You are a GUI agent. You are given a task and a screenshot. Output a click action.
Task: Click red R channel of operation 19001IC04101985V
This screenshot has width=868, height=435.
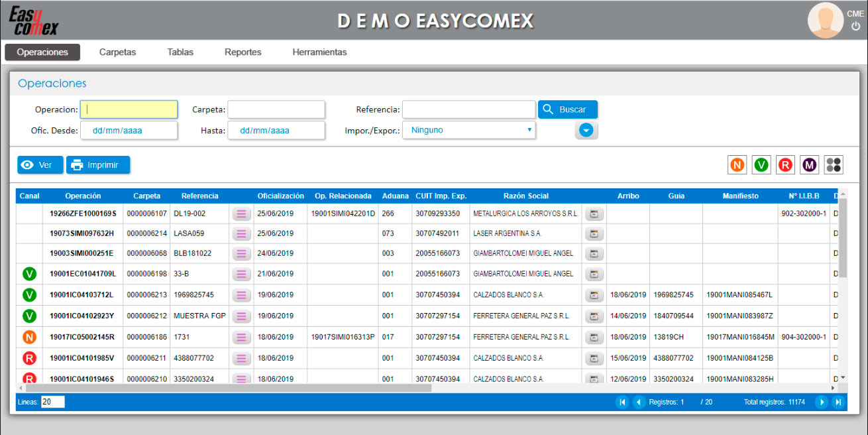click(x=29, y=359)
